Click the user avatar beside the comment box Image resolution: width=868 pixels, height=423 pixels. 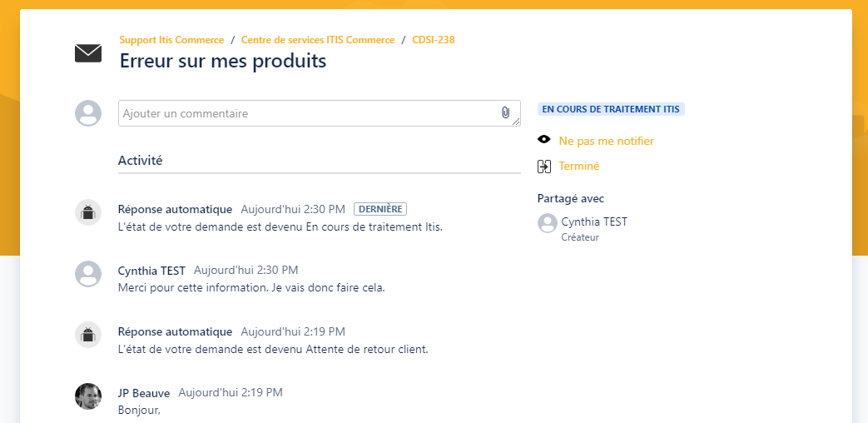pyautogui.click(x=88, y=113)
